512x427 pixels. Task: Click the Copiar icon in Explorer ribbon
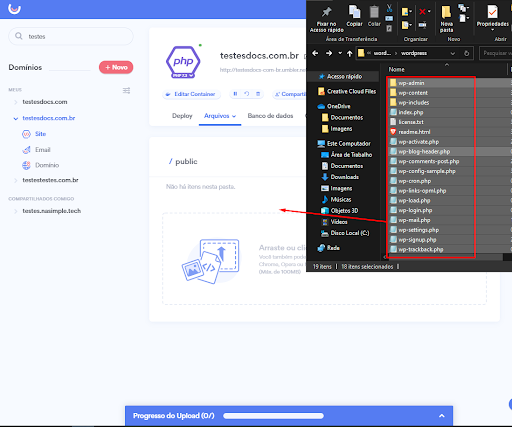point(354,12)
